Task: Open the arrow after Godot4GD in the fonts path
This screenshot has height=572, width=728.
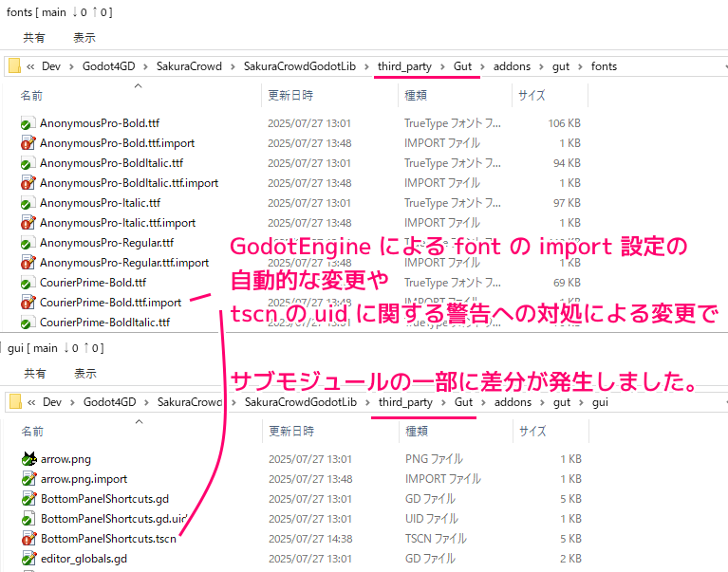Action: pos(144,66)
